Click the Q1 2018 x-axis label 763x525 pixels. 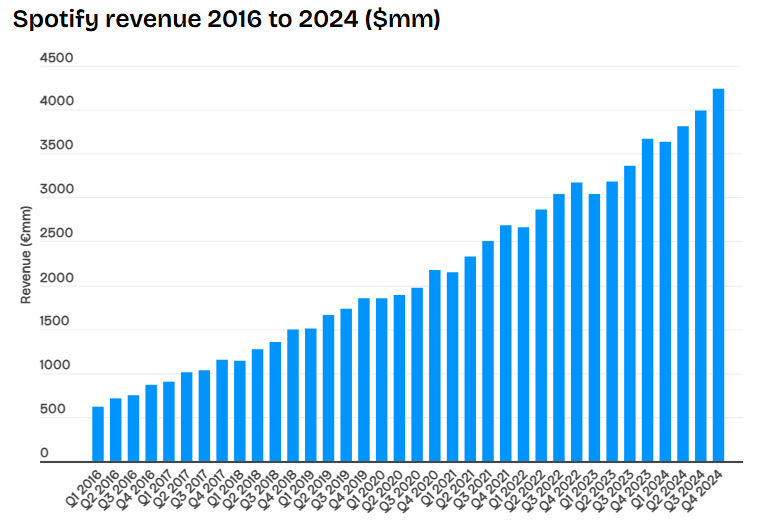[x=225, y=489]
